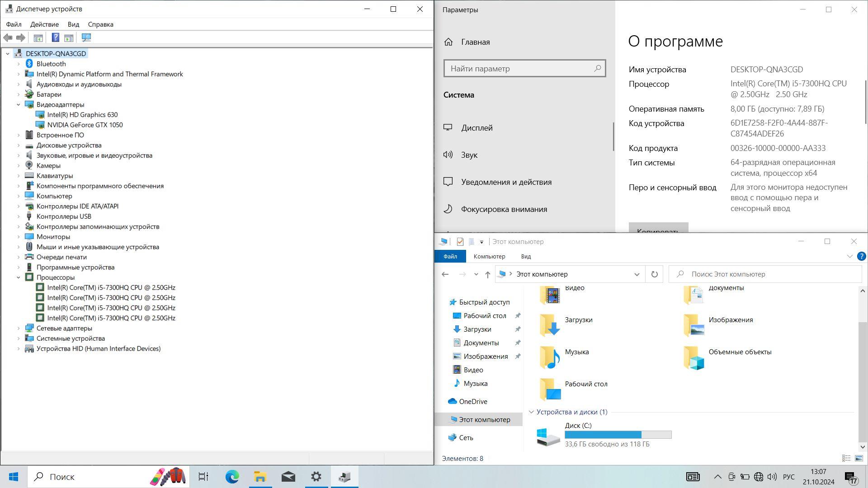Expand the Аудиовходы и аудиовыходы category
This screenshot has width=868, height=488.
pyautogui.click(x=19, y=84)
